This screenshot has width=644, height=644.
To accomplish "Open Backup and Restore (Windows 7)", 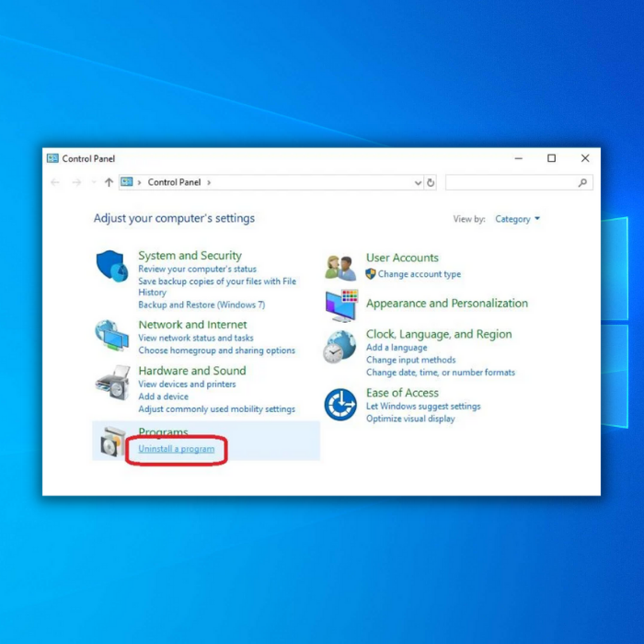I will tap(201, 305).
